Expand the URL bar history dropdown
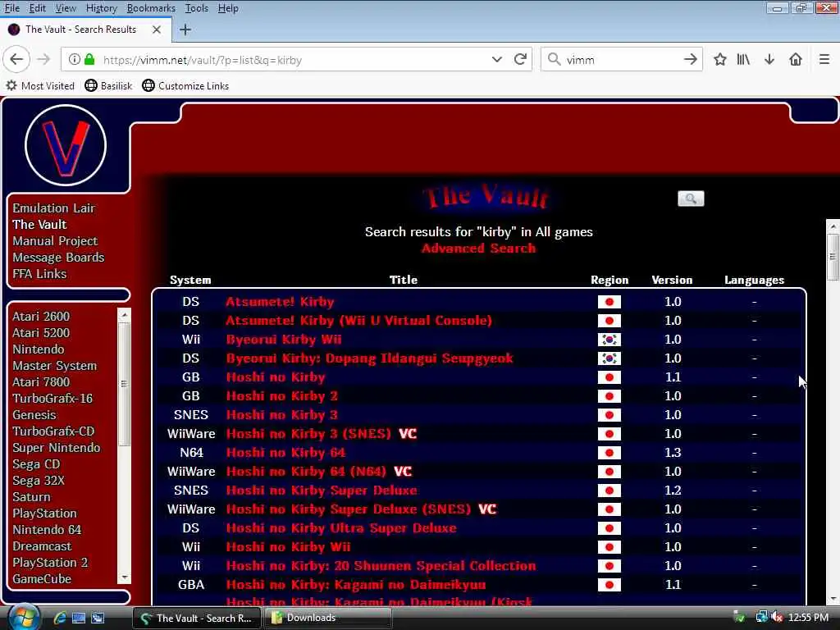Viewport: 840px width, 630px height. (x=496, y=59)
